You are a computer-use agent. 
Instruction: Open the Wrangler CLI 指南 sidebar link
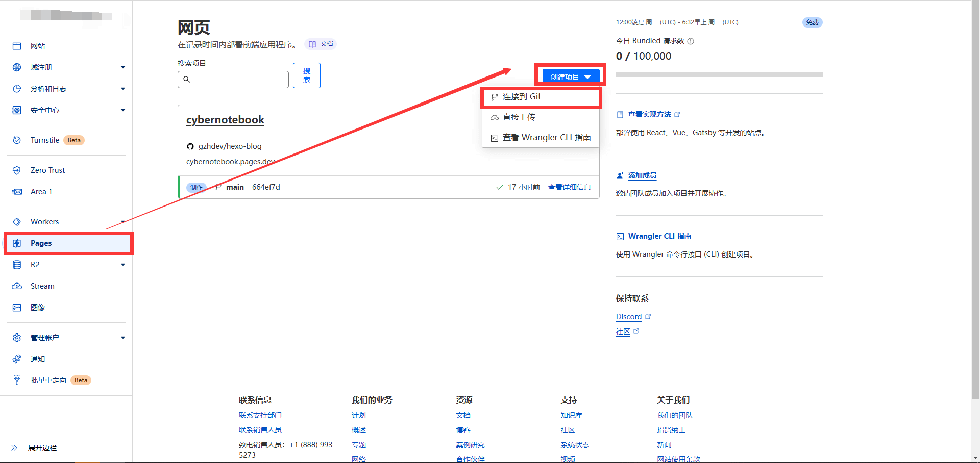(x=660, y=237)
